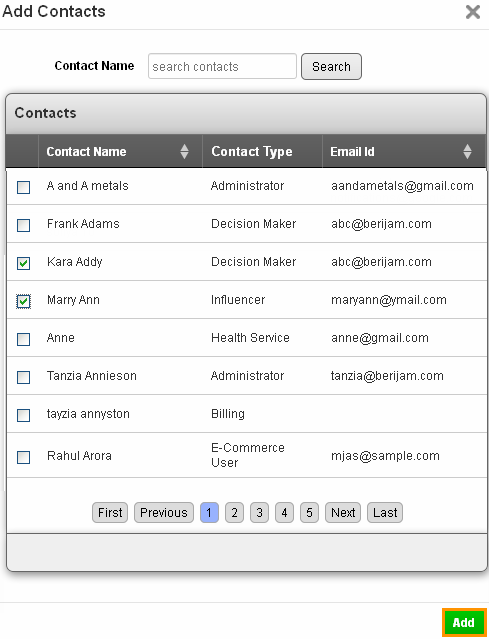This screenshot has width=489, height=639.
Task: Sort by Contact Name arrows icon
Action: click(x=184, y=152)
